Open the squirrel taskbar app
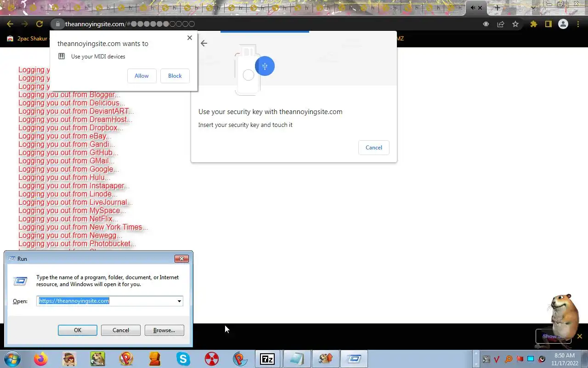The width and height of the screenshot is (588, 368). [325, 359]
